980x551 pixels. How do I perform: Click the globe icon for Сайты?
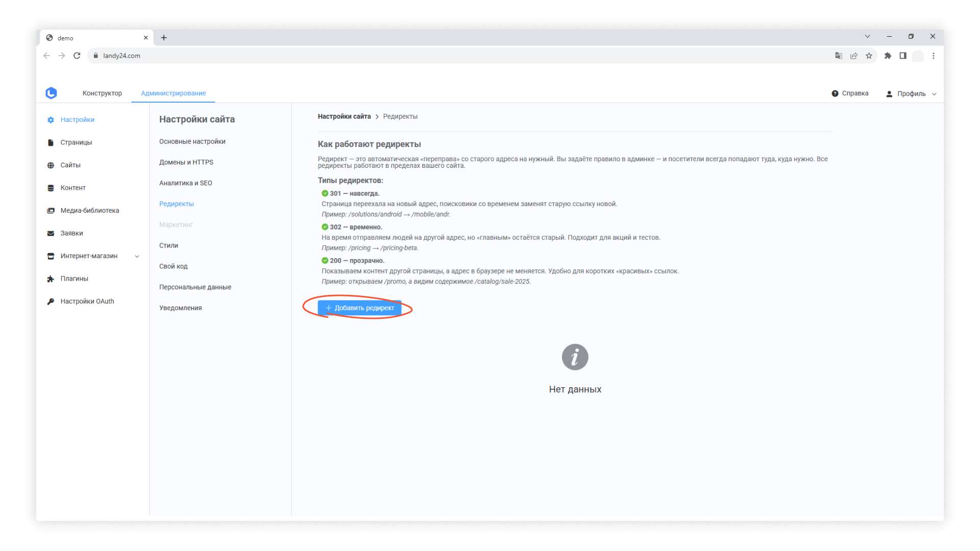[x=51, y=165]
